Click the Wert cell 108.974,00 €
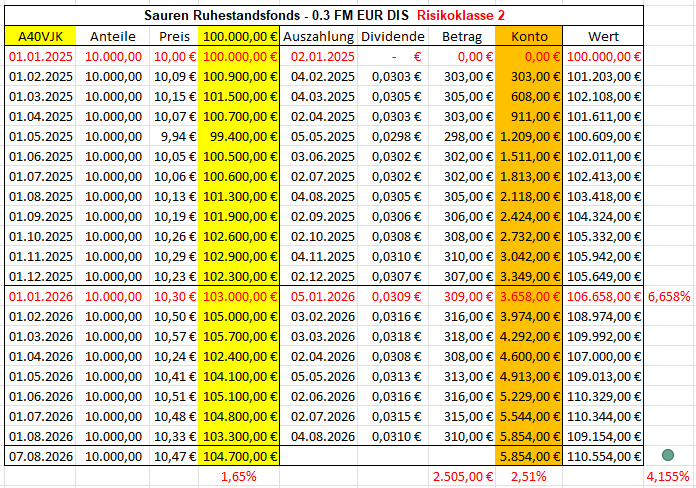This screenshot has width=696, height=488. [x=603, y=316]
